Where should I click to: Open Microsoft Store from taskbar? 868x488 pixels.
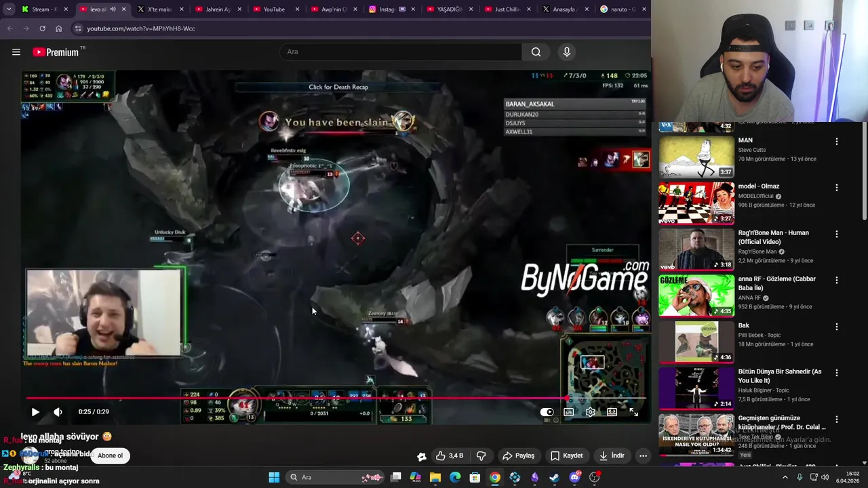[475, 477]
